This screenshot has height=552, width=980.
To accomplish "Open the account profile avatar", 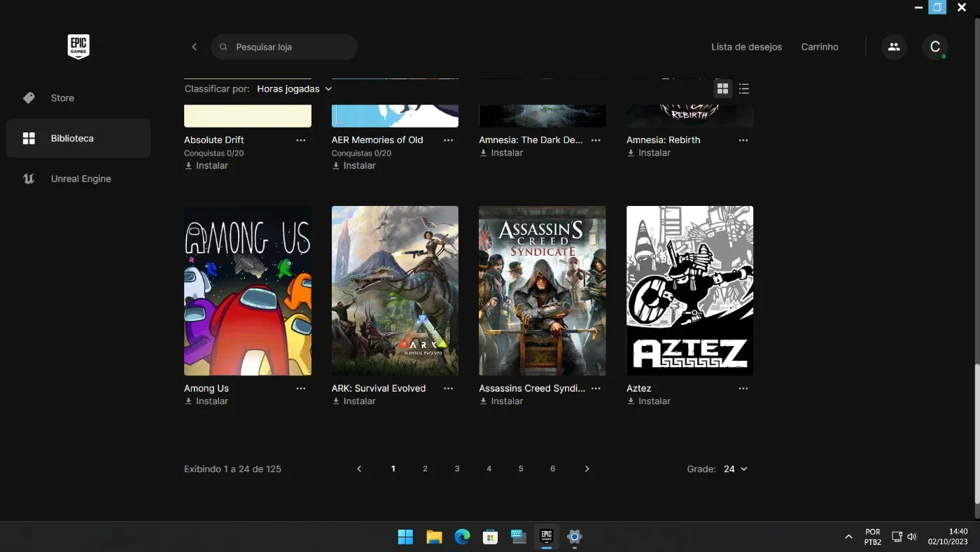I will click(x=934, y=47).
